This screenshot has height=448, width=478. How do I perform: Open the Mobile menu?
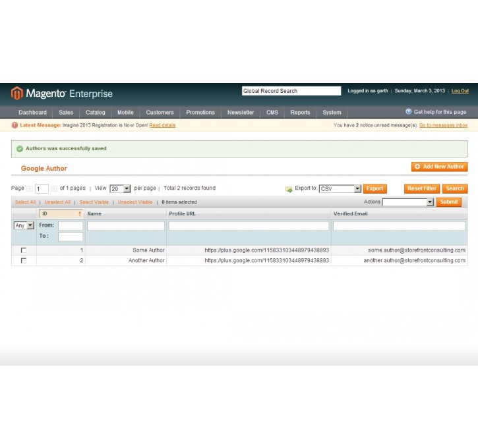(125, 113)
